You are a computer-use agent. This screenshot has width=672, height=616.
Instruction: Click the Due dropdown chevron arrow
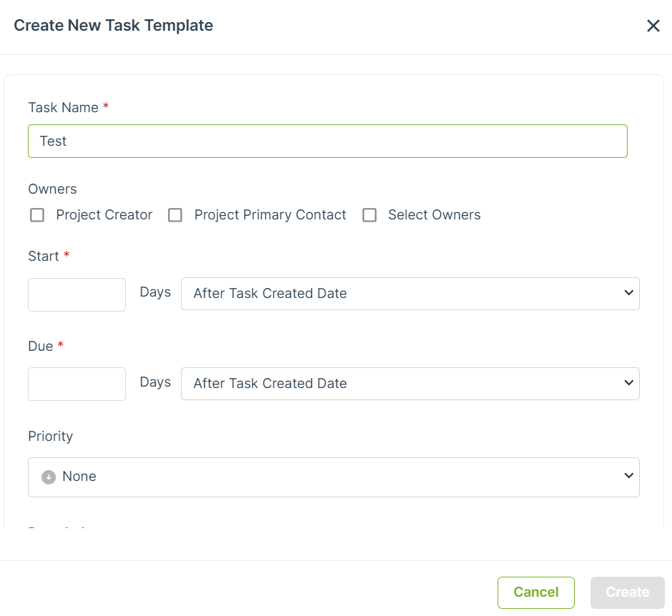628,383
